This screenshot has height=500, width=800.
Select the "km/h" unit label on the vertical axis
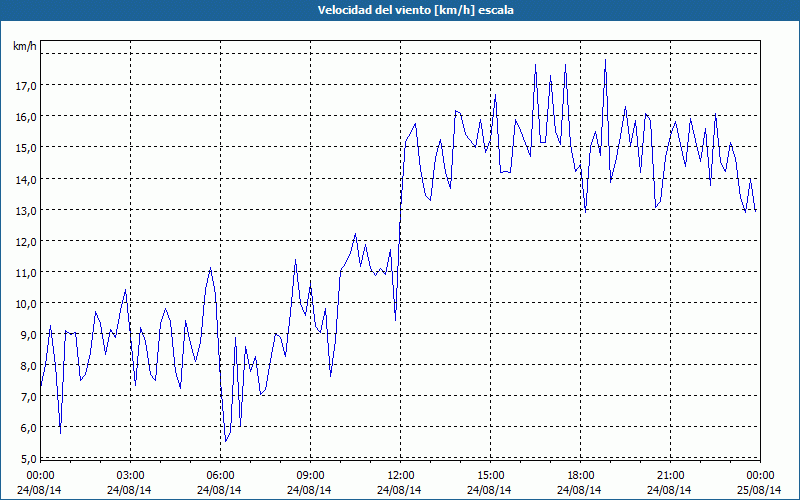point(25,46)
